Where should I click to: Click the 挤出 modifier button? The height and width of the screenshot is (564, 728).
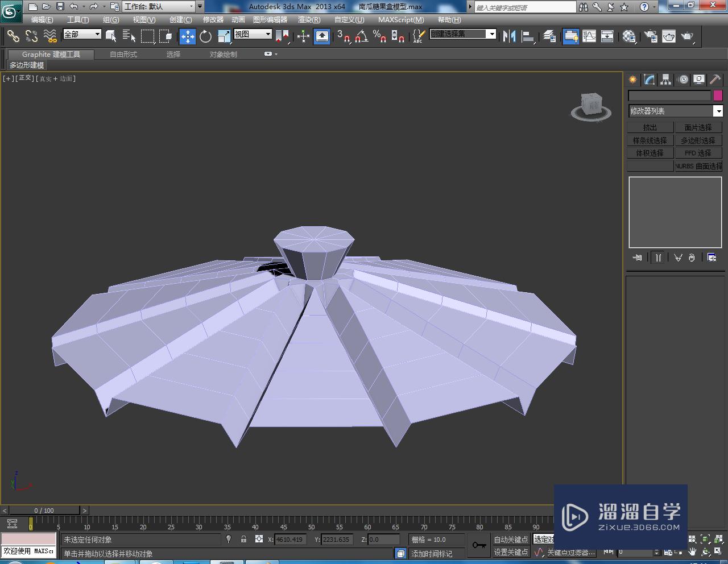pos(650,127)
